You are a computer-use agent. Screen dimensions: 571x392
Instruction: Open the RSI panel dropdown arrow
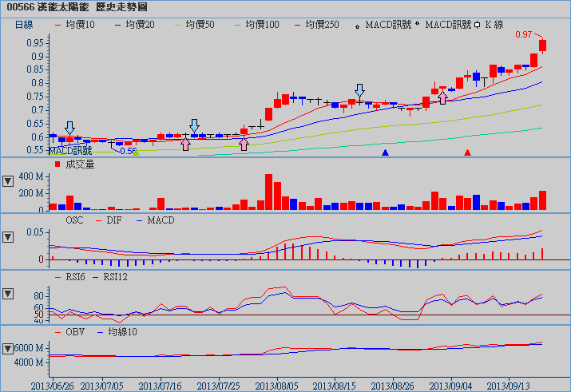[x=9, y=293]
